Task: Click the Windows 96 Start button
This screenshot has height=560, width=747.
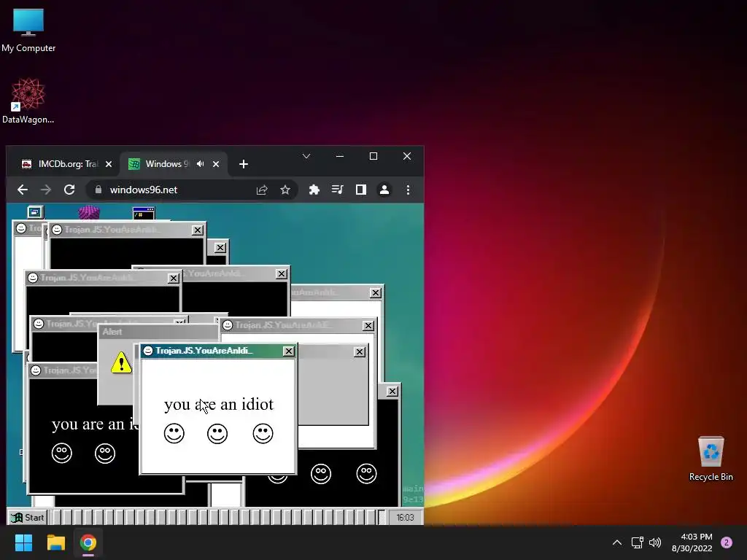Action: click(28, 517)
